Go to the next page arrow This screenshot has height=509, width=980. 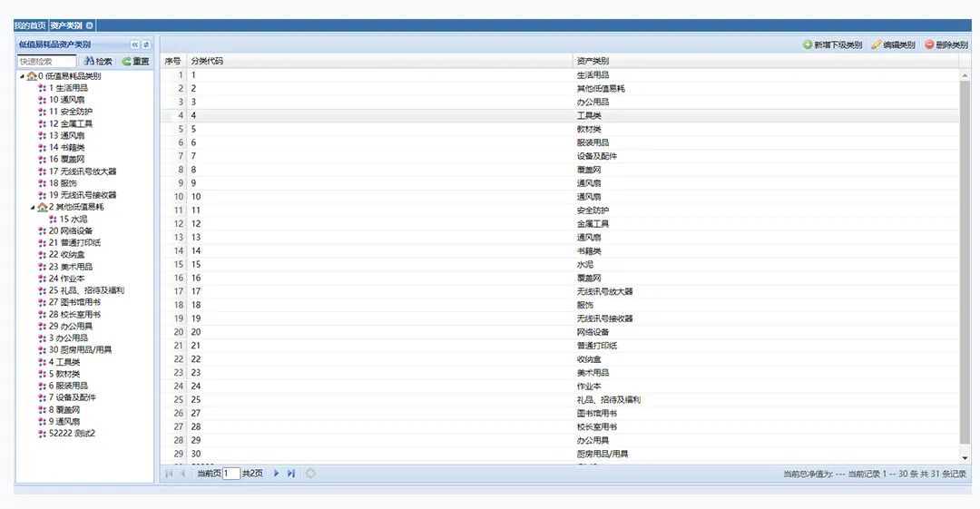[276, 474]
